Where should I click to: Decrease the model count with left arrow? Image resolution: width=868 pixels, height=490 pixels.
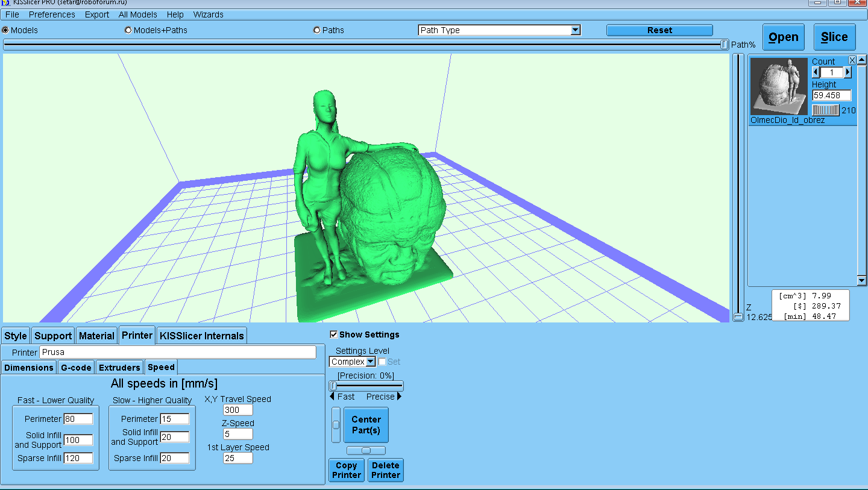pyautogui.click(x=816, y=72)
